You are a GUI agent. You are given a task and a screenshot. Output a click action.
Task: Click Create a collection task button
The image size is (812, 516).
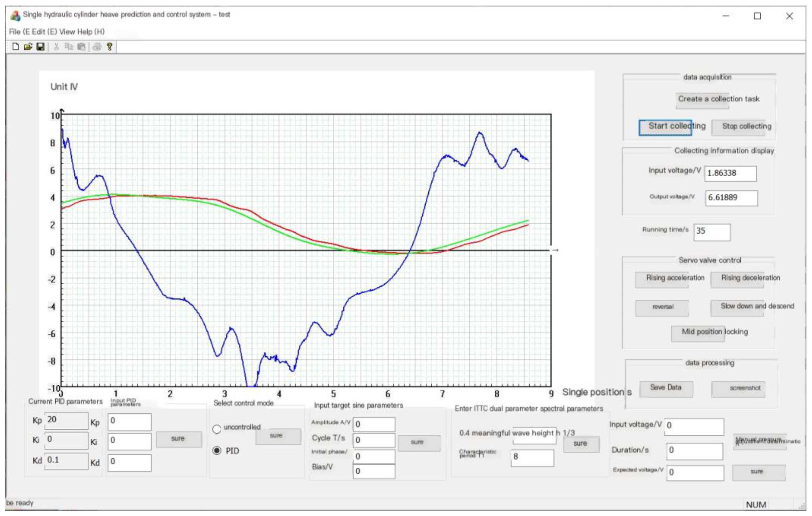(x=702, y=101)
